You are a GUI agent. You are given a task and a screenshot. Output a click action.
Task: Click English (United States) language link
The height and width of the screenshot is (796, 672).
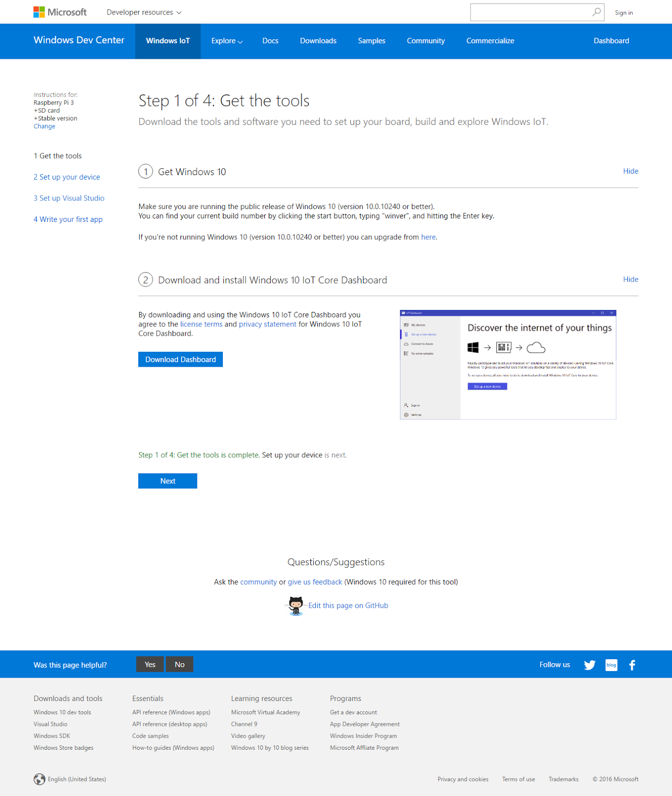(77, 779)
